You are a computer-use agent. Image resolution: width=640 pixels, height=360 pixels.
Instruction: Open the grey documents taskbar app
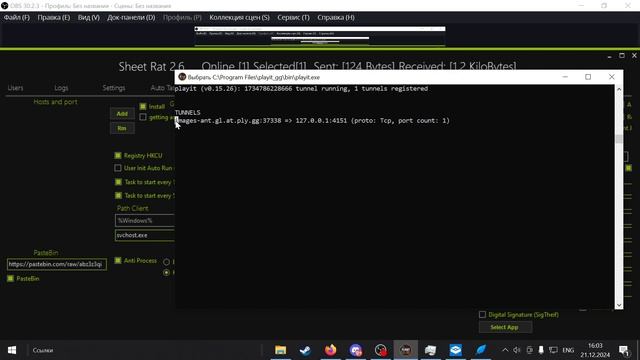coord(430,350)
